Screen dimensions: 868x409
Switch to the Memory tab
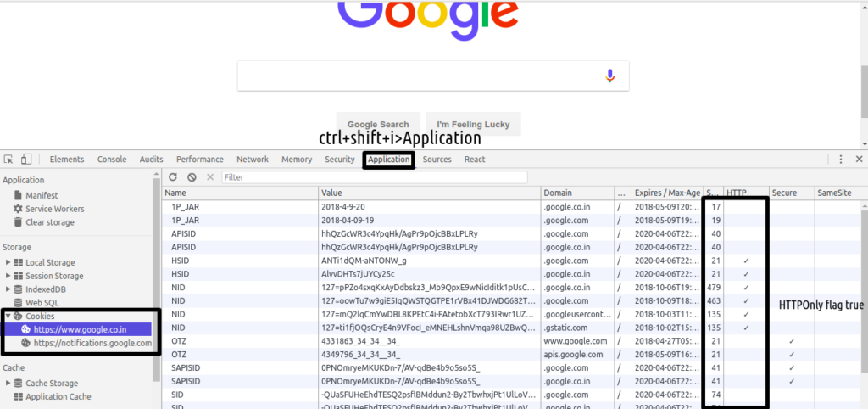pos(297,159)
